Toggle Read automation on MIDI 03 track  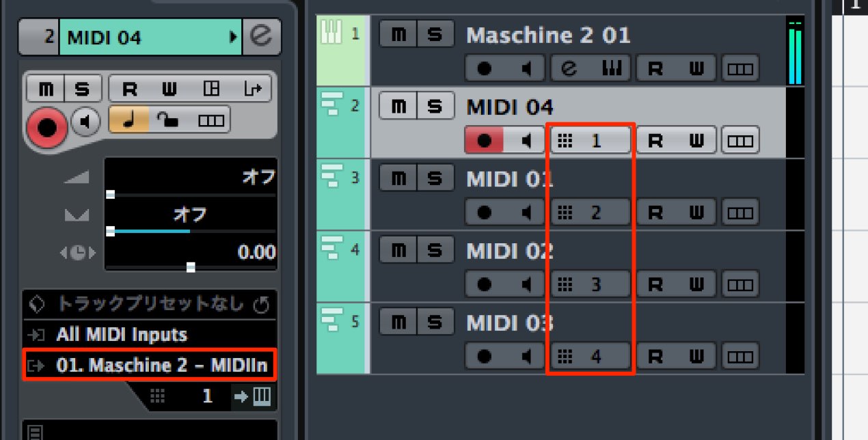[x=655, y=356]
